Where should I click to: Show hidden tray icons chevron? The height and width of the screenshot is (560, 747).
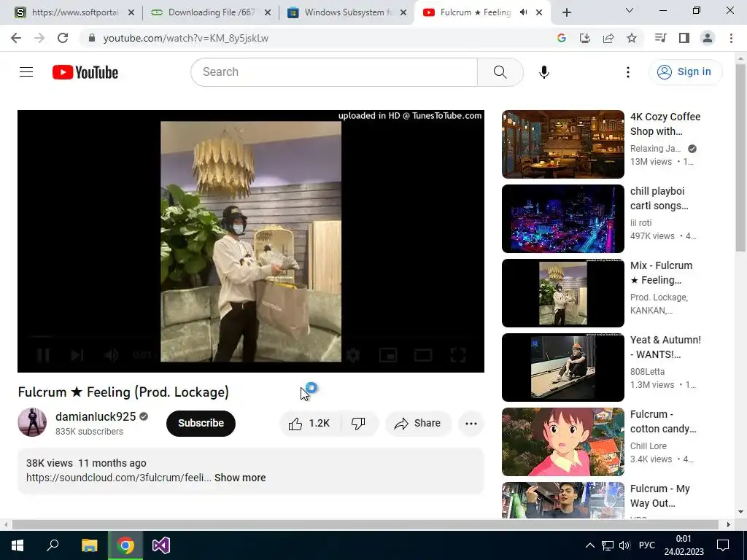tap(589, 545)
